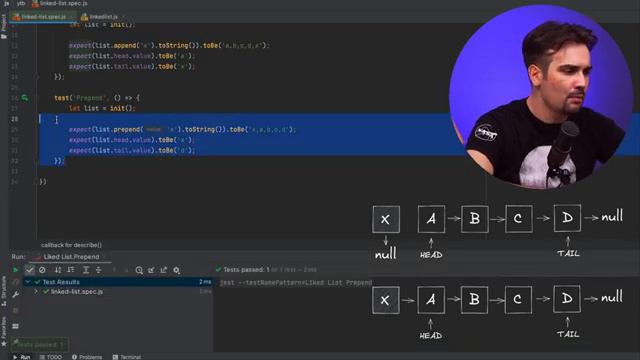Collapse all nodes in test results
Viewport: 640px width, 360px height.
(98, 270)
